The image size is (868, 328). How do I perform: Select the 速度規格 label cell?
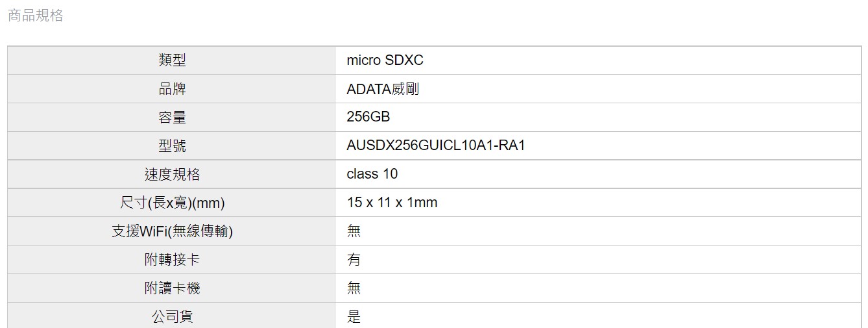[x=172, y=175]
